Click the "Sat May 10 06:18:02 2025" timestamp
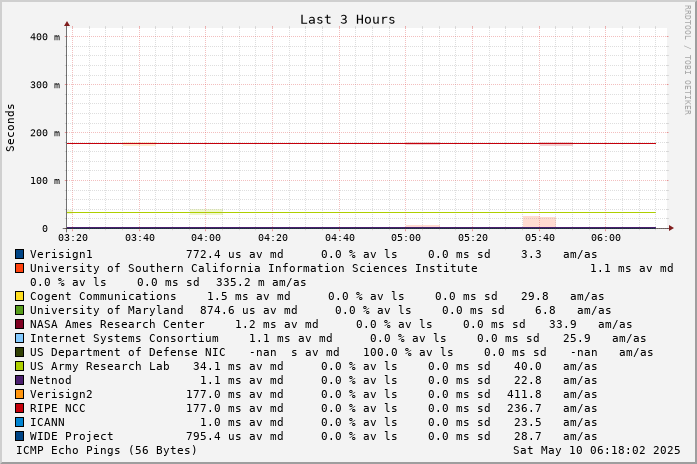 [597, 450]
